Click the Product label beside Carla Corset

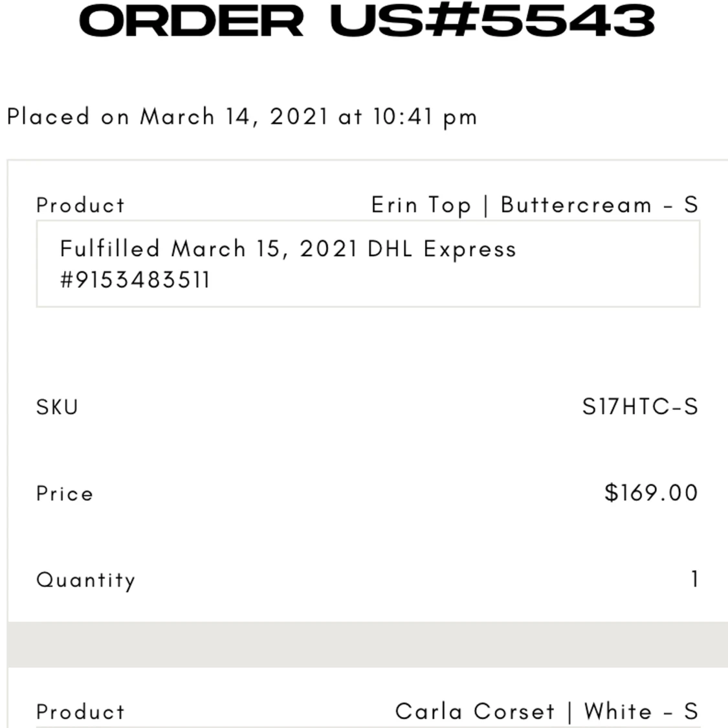pos(80,712)
